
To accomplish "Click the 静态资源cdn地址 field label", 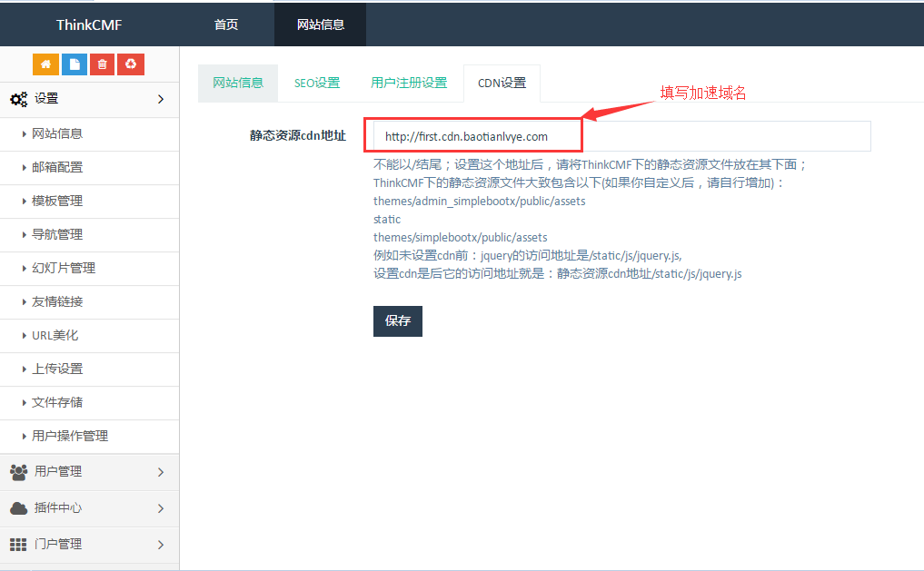I will coord(298,135).
